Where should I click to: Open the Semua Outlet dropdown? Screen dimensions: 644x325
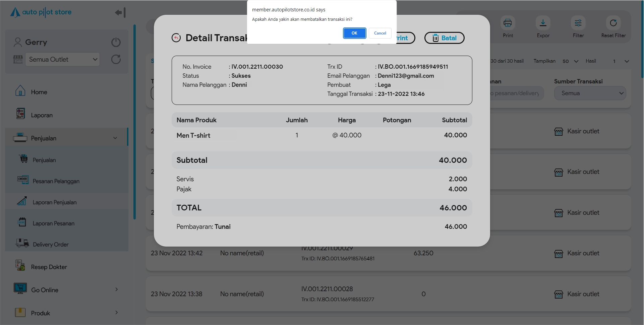pos(63,60)
